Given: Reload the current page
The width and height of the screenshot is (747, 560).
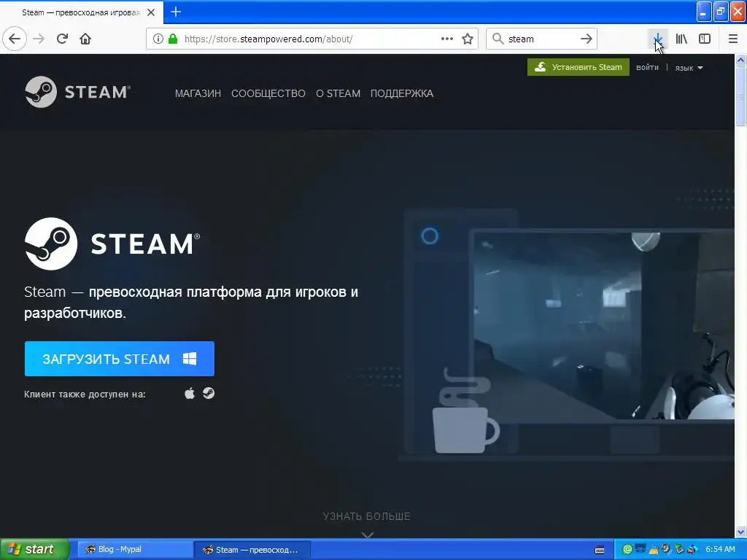Looking at the screenshot, I should pos(62,39).
